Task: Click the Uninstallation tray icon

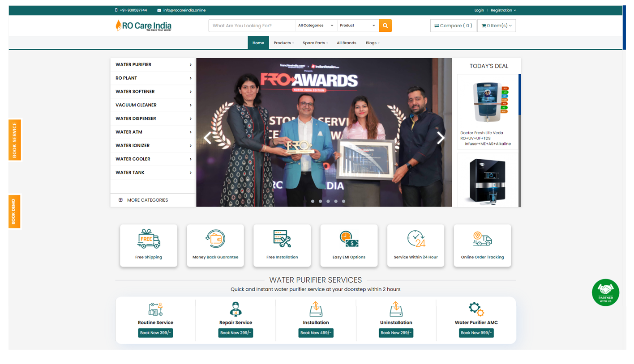Action: tap(396, 309)
